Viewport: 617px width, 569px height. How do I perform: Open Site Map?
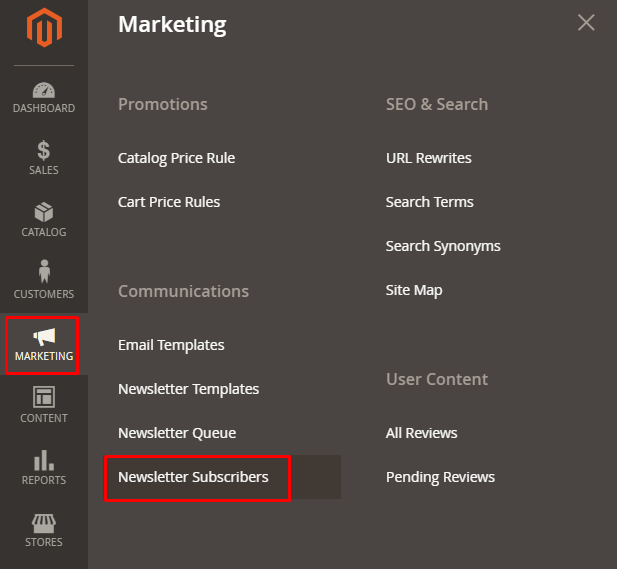414,290
